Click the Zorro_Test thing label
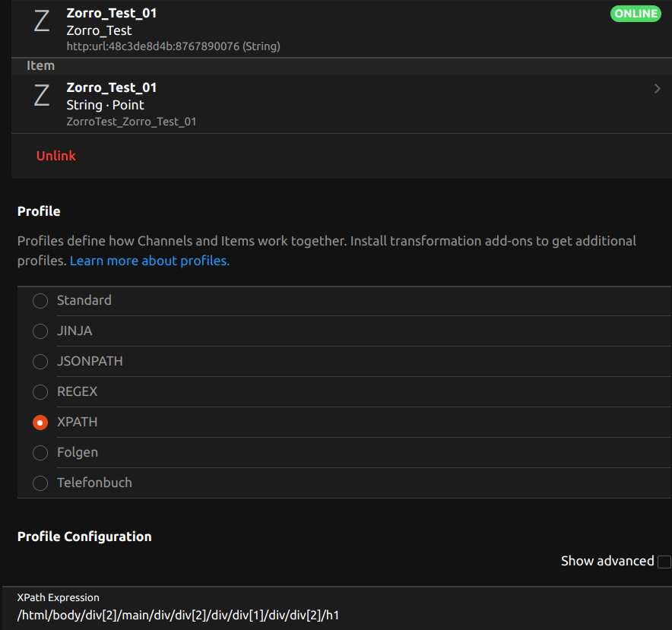672x630 pixels. [99, 31]
